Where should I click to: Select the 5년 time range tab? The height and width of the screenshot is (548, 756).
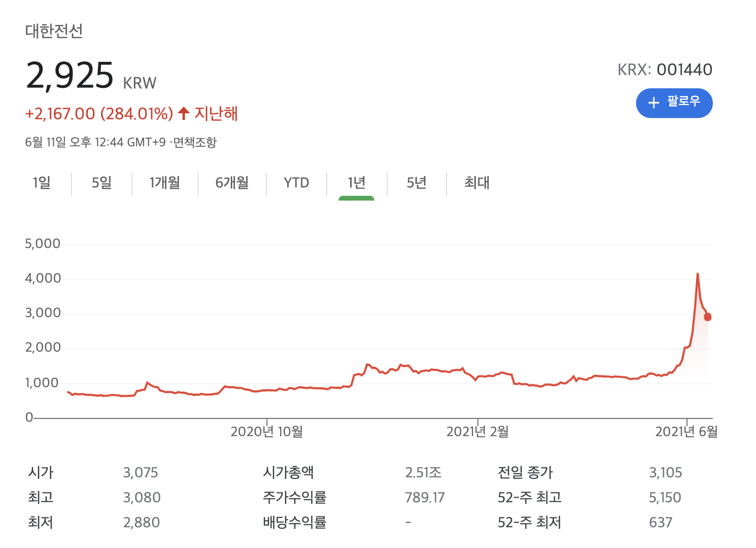click(416, 183)
